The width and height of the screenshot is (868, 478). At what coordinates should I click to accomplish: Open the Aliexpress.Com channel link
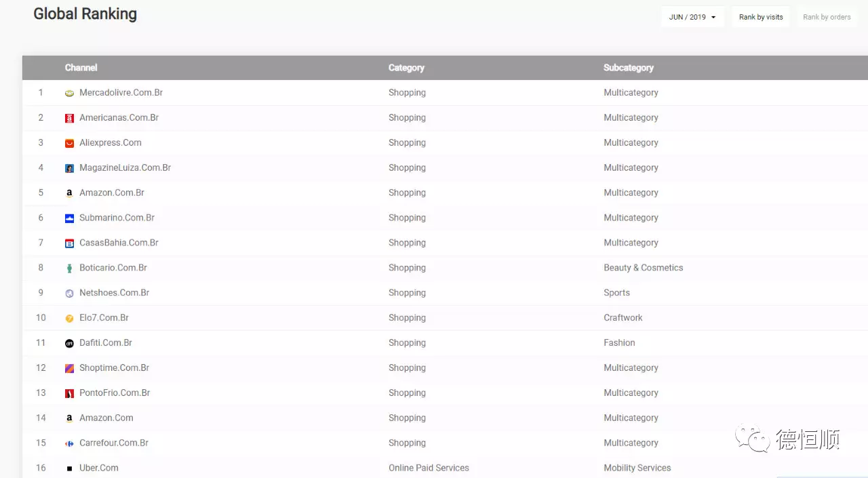[x=111, y=143]
